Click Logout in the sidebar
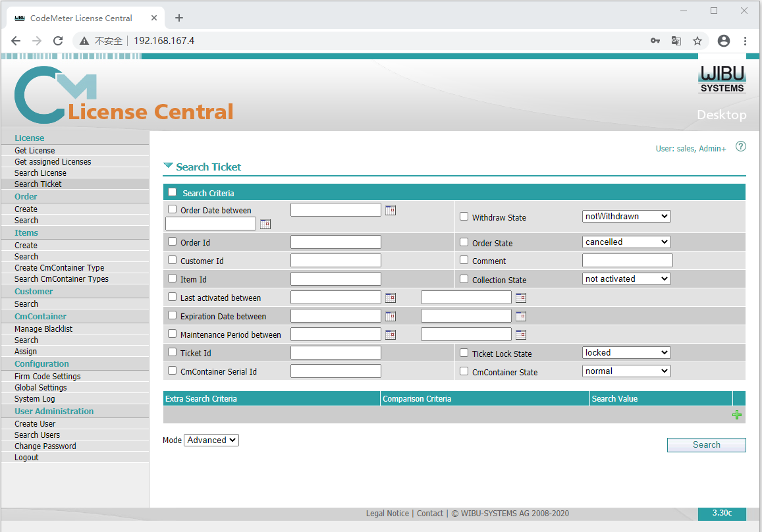This screenshot has height=532, width=762. (x=26, y=458)
